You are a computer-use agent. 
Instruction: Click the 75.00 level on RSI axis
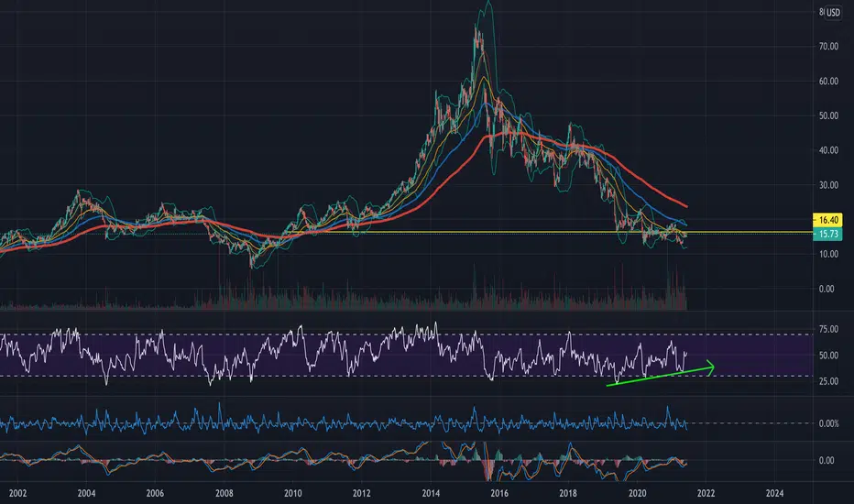click(x=828, y=329)
